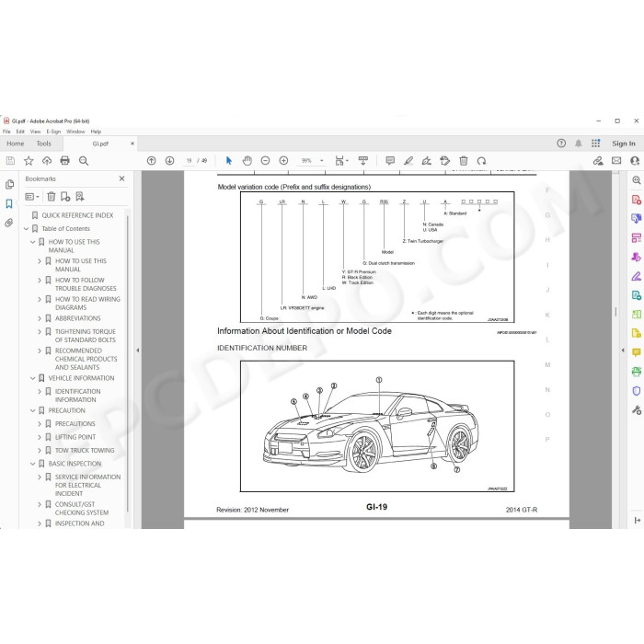Zoom in with plus button
The image size is (644, 644).
(283, 161)
